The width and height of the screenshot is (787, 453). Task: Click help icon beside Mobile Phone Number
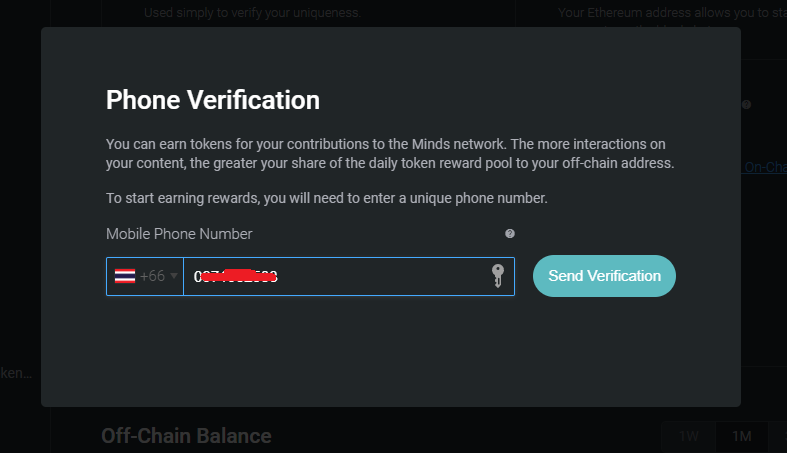[x=510, y=234]
